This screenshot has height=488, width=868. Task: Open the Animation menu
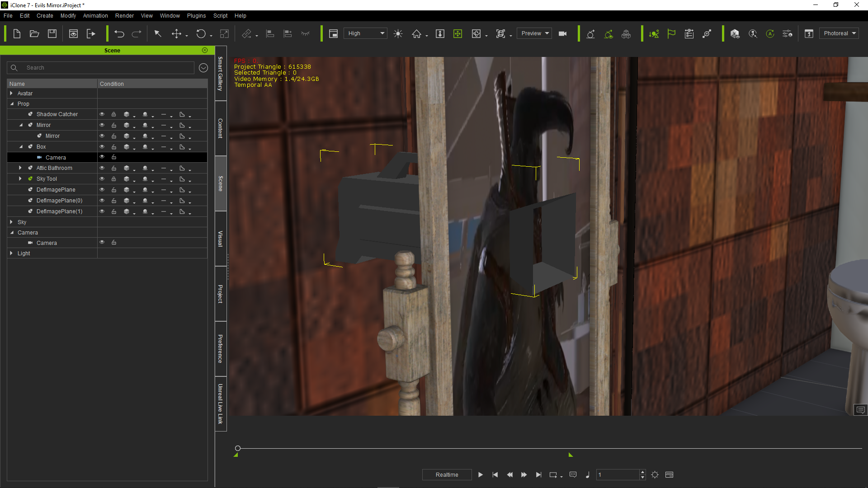95,15
